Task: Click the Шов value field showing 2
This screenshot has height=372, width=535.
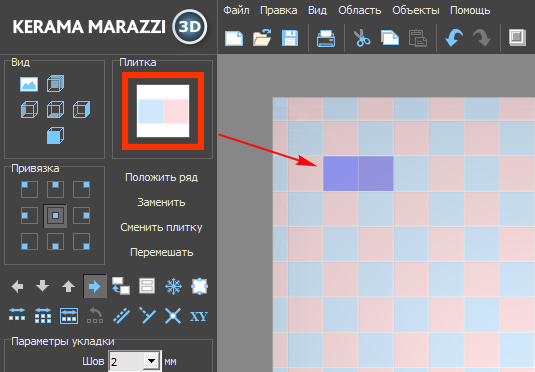Action: tap(127, 361)
